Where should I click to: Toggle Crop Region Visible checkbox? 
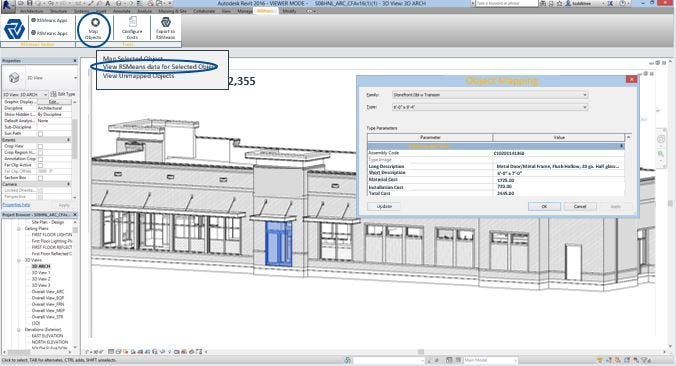point(41,153)
